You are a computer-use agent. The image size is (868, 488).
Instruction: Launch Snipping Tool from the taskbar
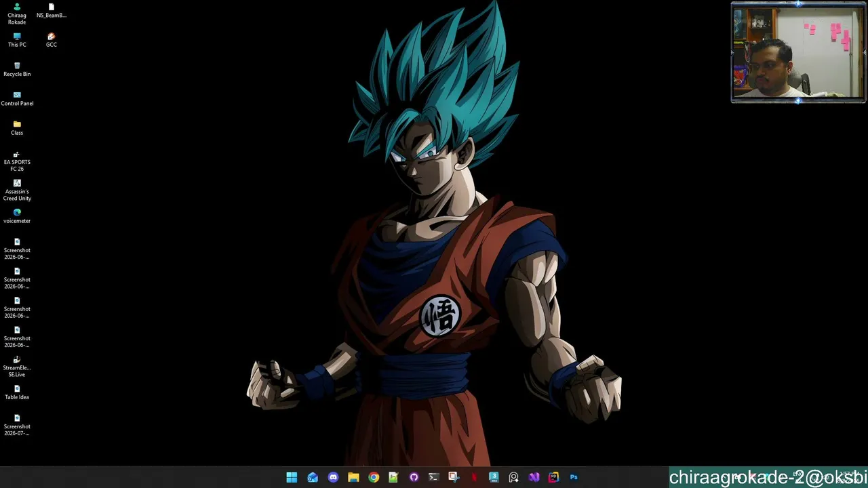click(x=454, y=477)
